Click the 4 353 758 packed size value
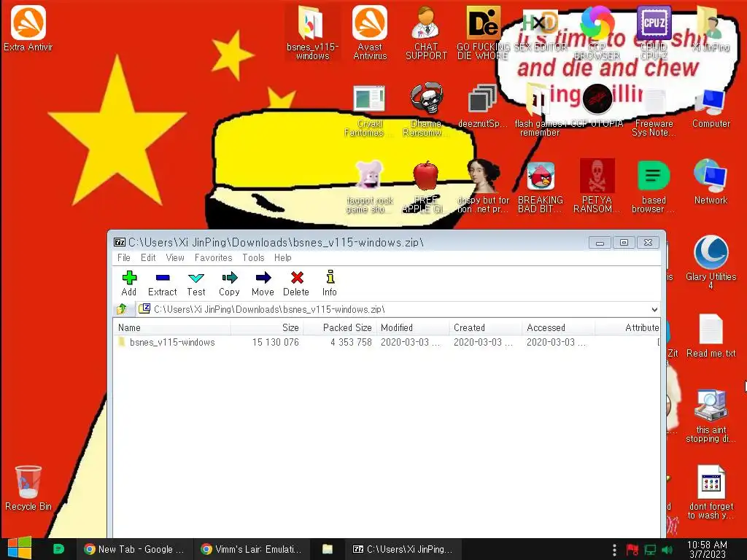This screenshot has width=747, height=560. 351,343
